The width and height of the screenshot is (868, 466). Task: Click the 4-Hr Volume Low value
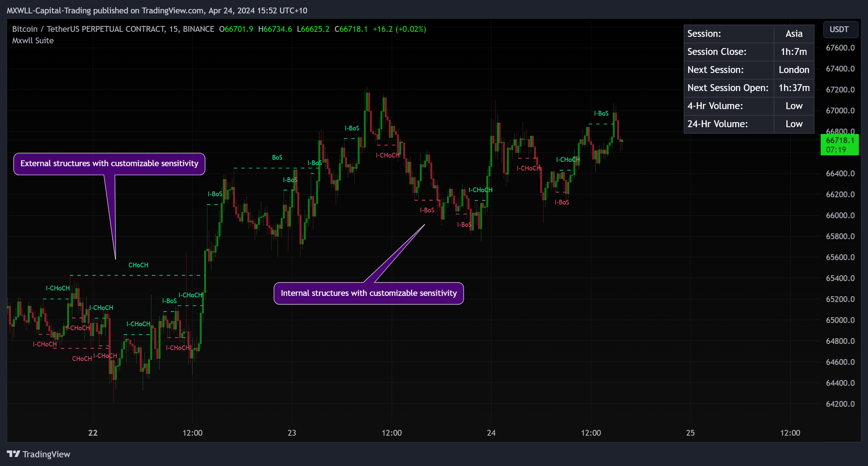click(x=794, y=106)
